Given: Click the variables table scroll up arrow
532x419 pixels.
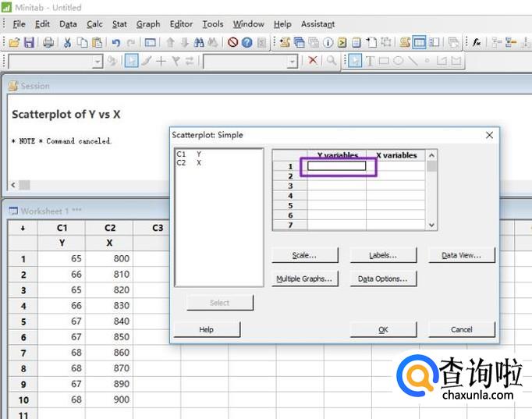Looking at the screenshot, I should 431,155.
